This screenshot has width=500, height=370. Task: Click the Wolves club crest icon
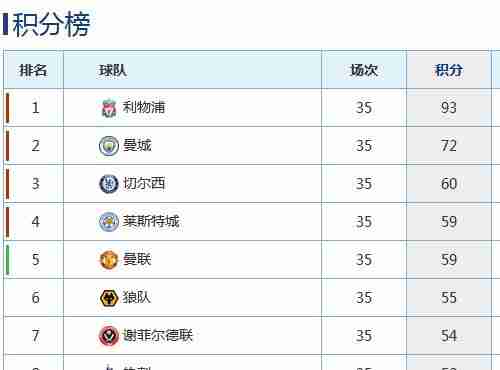tap(109, 298)
